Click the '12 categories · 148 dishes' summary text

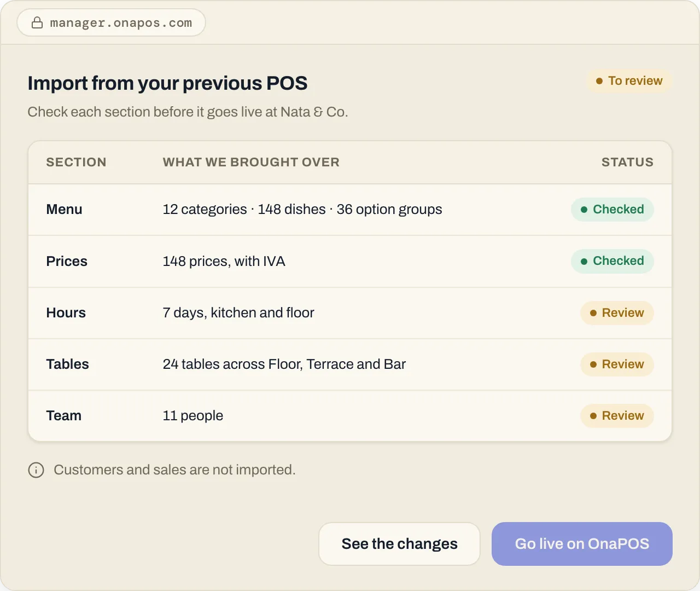tap(302, 210)
